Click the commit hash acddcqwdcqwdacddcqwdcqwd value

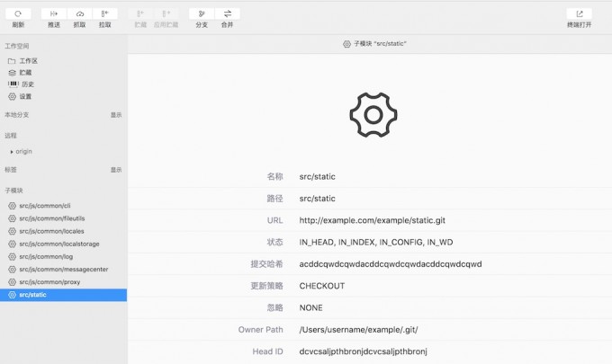[391, 264]
